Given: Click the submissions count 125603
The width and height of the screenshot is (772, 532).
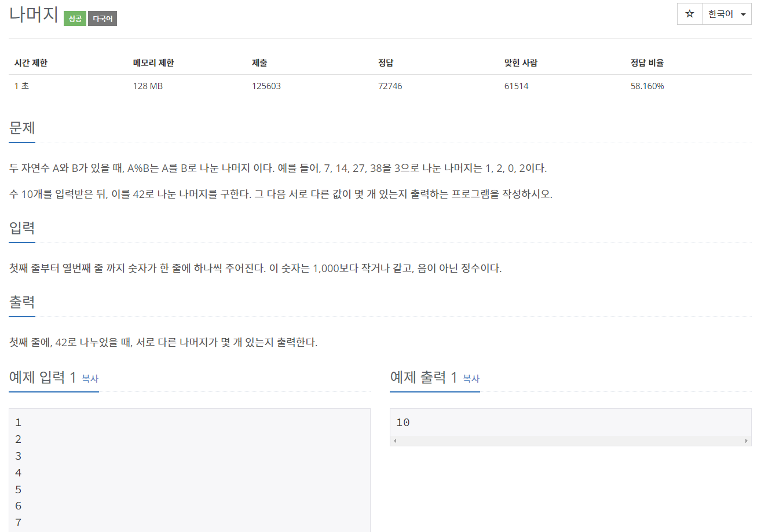Looking at the screenshot, I should point(266,86).
